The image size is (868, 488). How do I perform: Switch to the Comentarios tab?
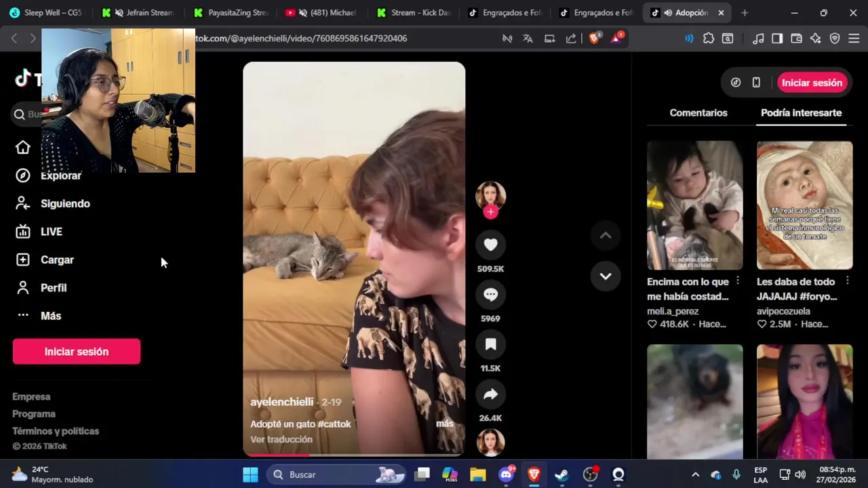click(x=698, y=113)
